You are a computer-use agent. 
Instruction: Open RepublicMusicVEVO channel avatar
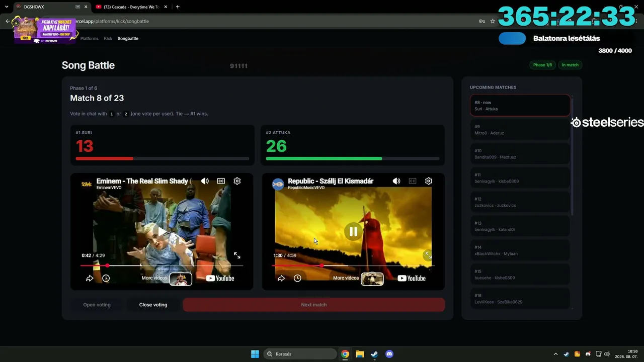278,184
